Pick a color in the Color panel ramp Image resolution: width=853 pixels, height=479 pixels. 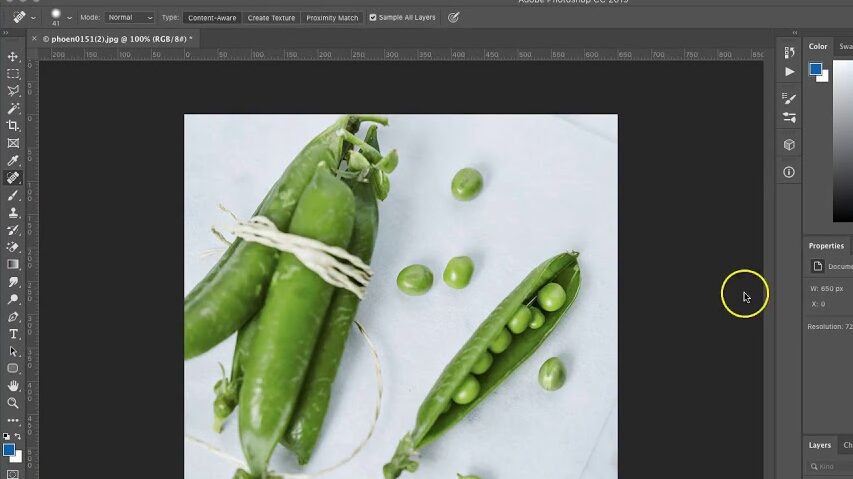[843, 141]
